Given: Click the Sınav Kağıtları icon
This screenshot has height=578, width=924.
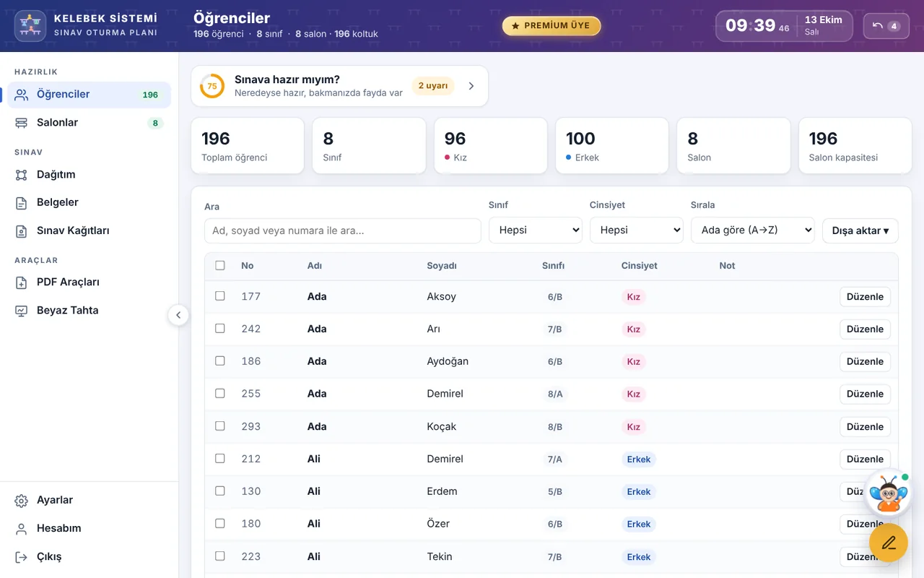Looking at the screenshot, I should 22,231.
